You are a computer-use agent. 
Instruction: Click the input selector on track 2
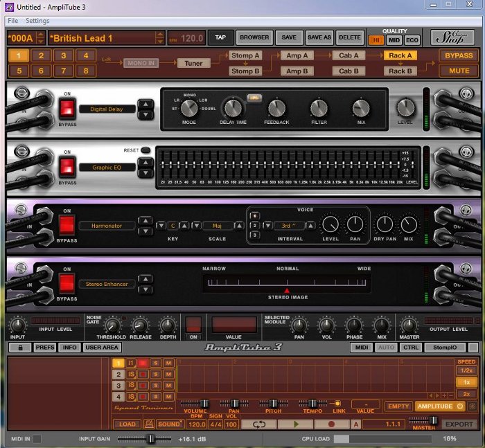131,375
